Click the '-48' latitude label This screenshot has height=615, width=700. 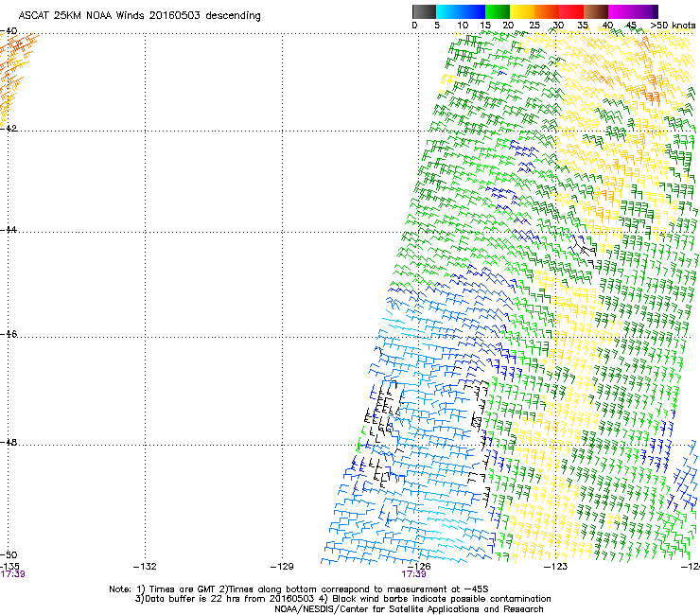coord(9,442)
